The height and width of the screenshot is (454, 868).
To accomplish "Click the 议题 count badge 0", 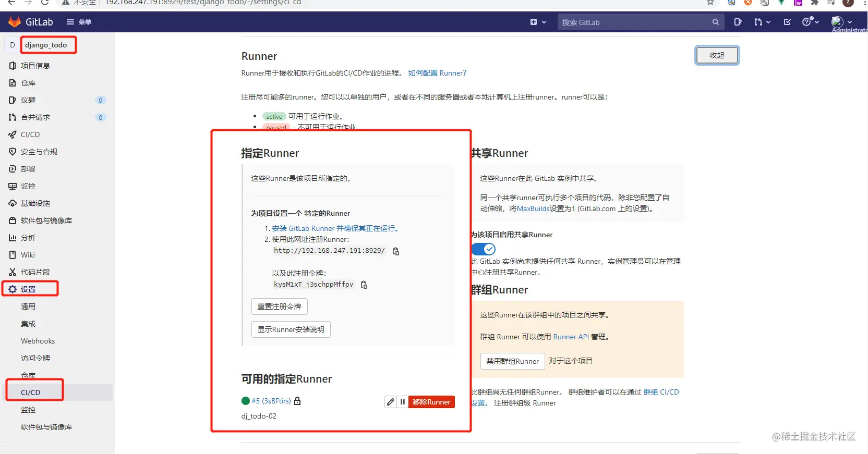I will click(101, 100).
